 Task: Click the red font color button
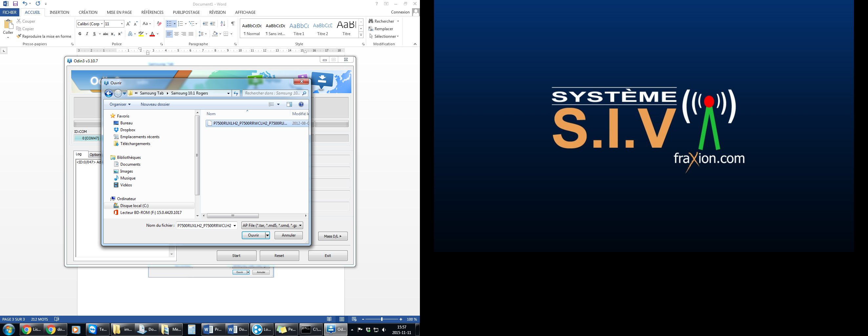152,34
